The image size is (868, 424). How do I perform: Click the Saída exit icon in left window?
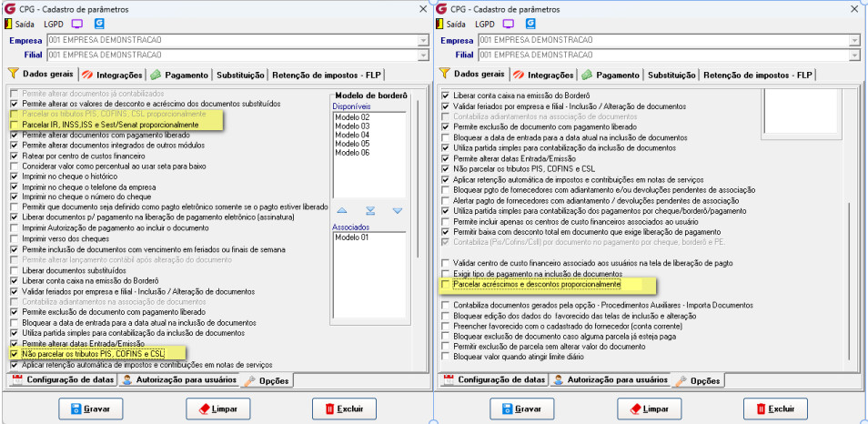[x=8, y=24]
